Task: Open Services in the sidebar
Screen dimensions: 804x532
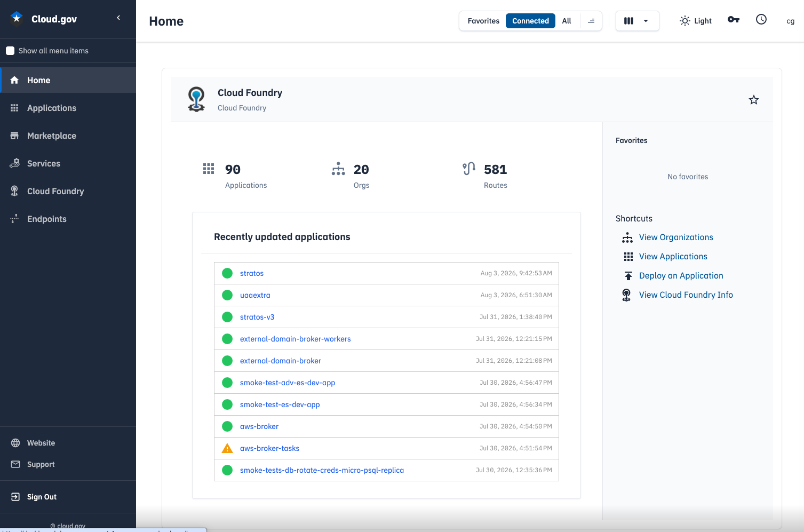Action: (x=68, y=163)
